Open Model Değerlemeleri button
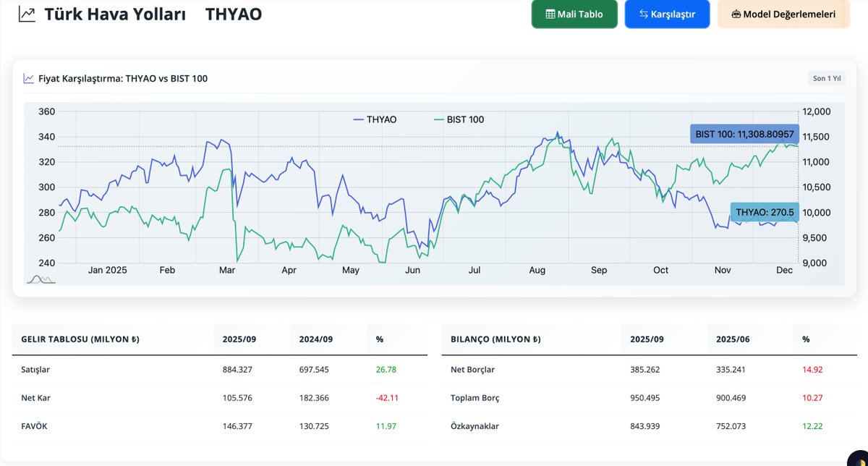This screenshot has width=868, height=466. [783, 14]
